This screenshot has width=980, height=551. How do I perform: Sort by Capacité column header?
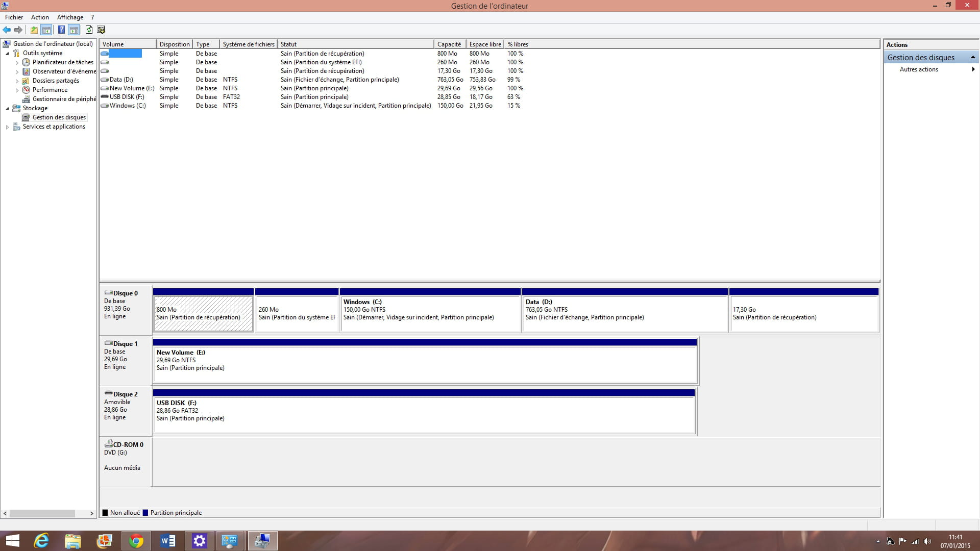(449, 44)
